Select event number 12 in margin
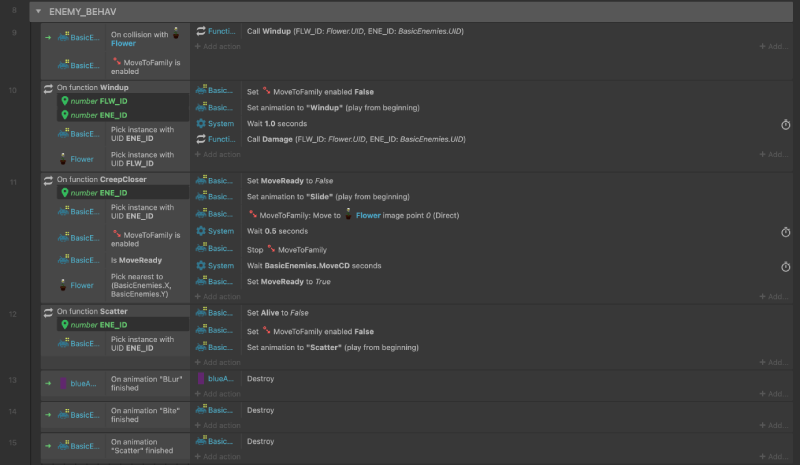The width and height of the screenshot is (800, 465). tap(12, 312)
